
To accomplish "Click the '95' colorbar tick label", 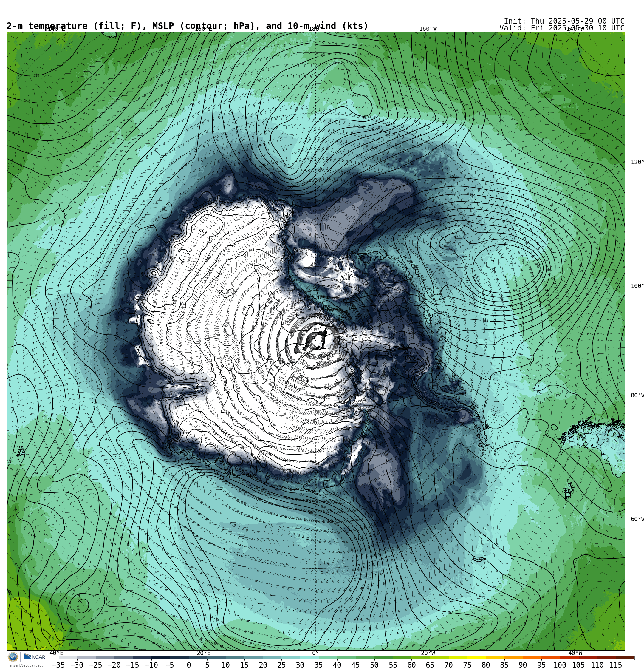I will point(541,665).
